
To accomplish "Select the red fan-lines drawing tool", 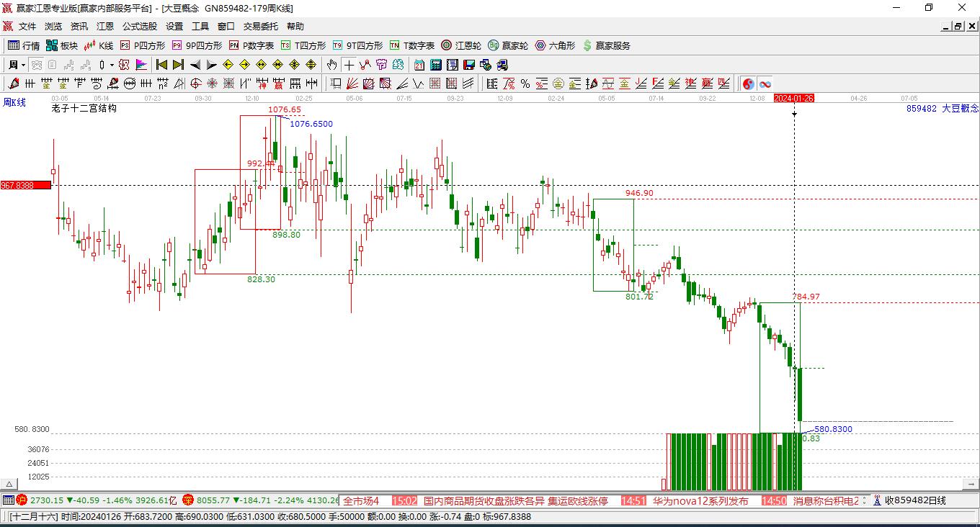I will coord(352,84).
